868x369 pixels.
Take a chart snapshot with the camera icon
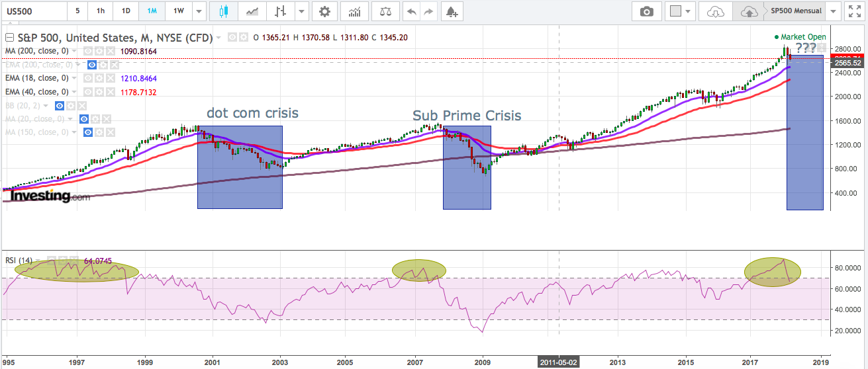coord(646,11)
